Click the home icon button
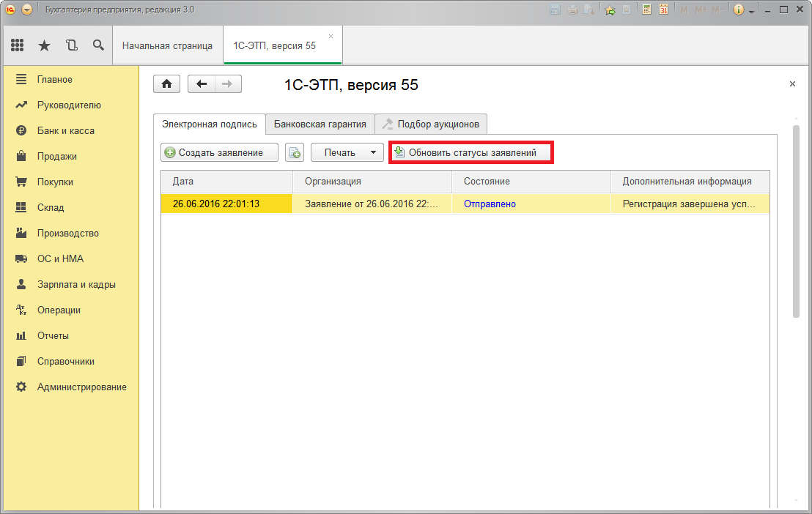This screenshot has width=812, height=514. click(x=166, y=84)
